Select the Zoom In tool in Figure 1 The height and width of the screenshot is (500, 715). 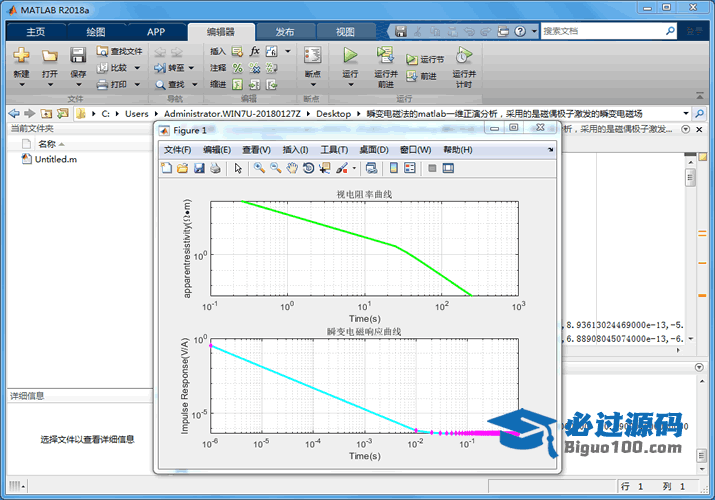(x=259, y=168)
